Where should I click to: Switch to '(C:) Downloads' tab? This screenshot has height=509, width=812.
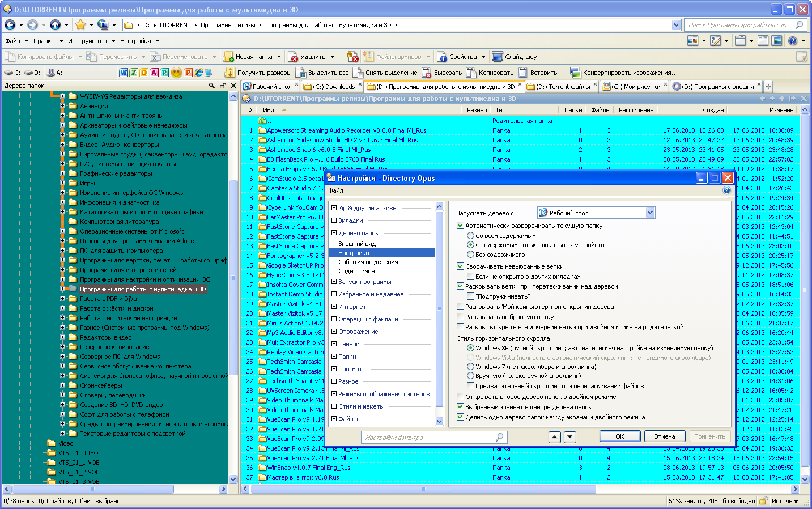[x=332, y=87]
